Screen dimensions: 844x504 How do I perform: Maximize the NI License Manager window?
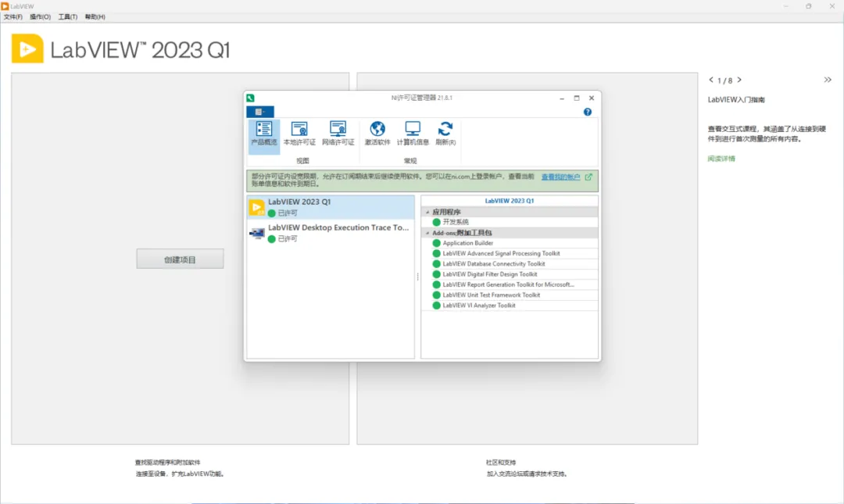pos(577,98)
